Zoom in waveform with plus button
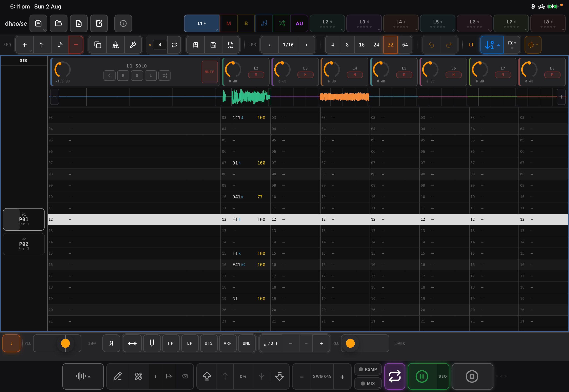 561,97
